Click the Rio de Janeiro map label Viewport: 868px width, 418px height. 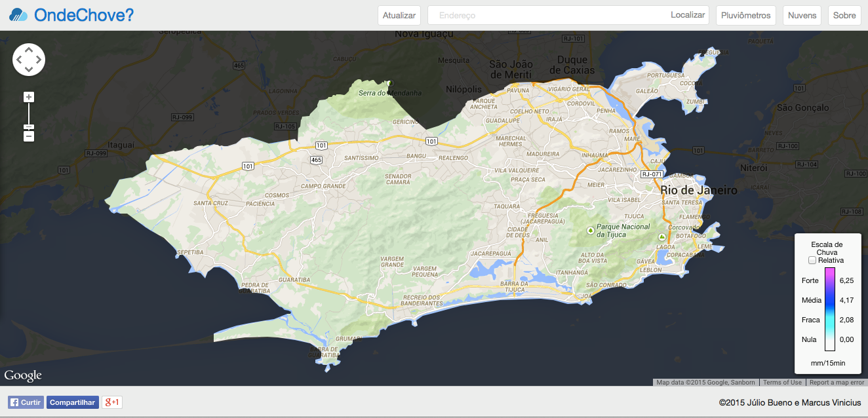pyautogui.click(x=699, y=190)
